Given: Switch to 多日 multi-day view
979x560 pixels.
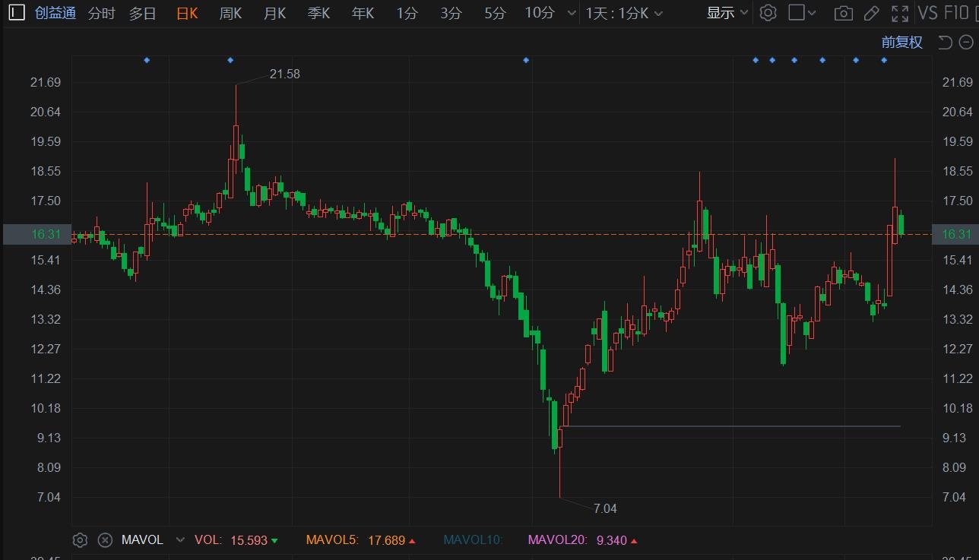Looking at the screenshot, I should click(142, 13).
